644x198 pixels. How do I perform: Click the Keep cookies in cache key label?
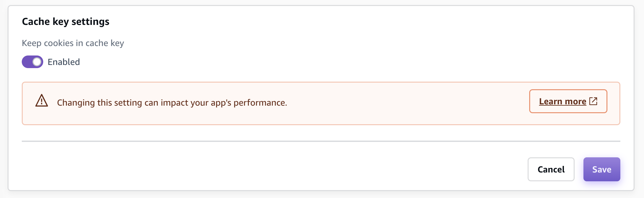tap(73, 43)
